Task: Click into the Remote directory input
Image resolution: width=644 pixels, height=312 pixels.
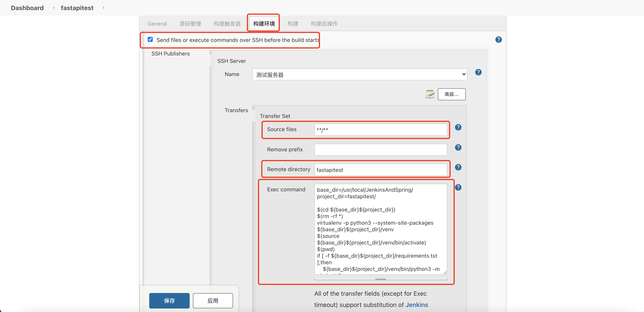Action: point(380,170)
